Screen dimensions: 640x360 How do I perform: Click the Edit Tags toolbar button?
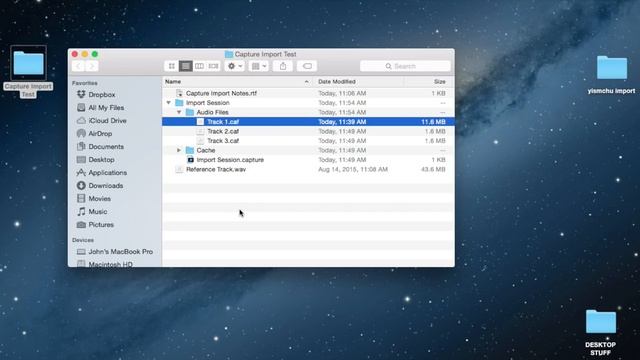[307, 66]
